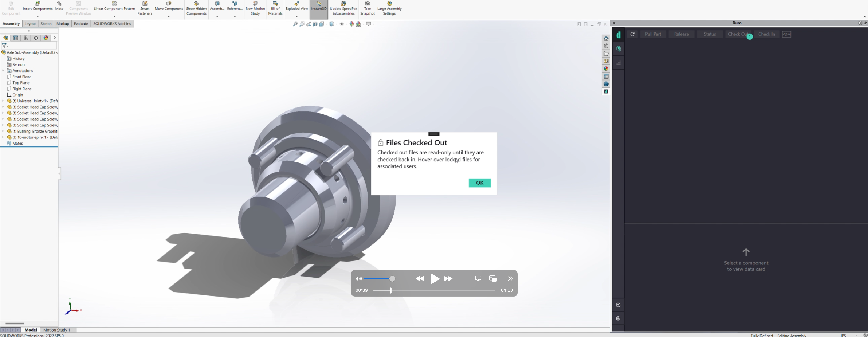Viewport: 868px width, 337px height.
Task: Open the Motion Study 1 tab
Action: (57, 330)
